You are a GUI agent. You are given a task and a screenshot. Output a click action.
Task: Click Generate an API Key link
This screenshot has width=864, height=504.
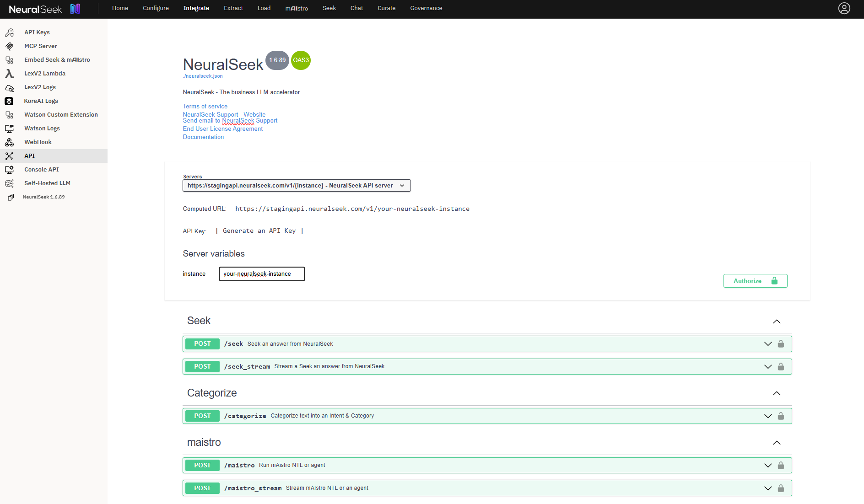tap(259, 231)
